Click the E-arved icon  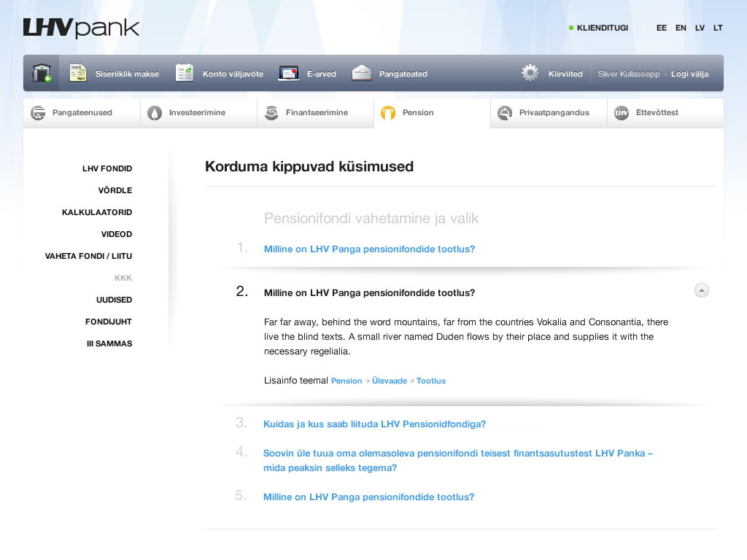tap(289, 74)
